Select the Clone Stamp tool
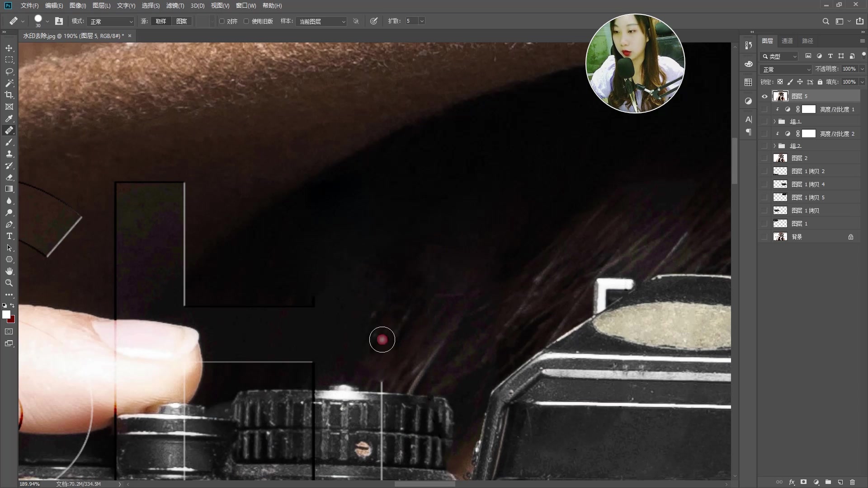Screen dimensions: 868x488 (9, 154)
